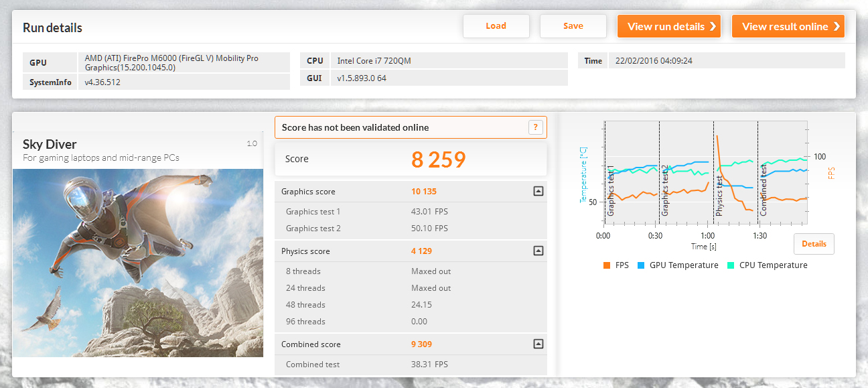Click Graphics score value 10 135
This screenshot has height=388, width=868.
(x=424, y=192)
